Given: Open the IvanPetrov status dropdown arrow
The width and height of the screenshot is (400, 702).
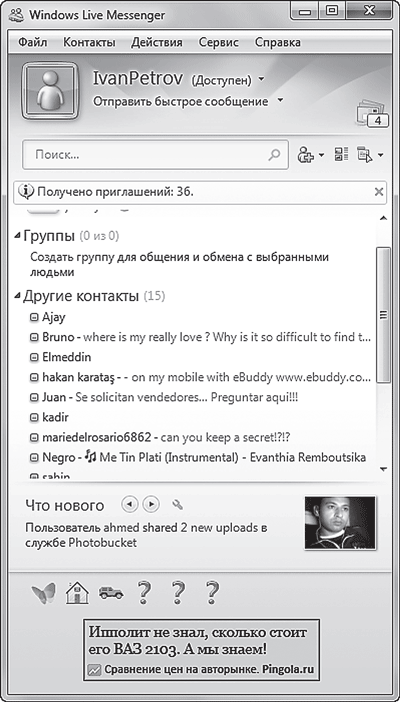Looking at the screenshot, I should 262,79.
